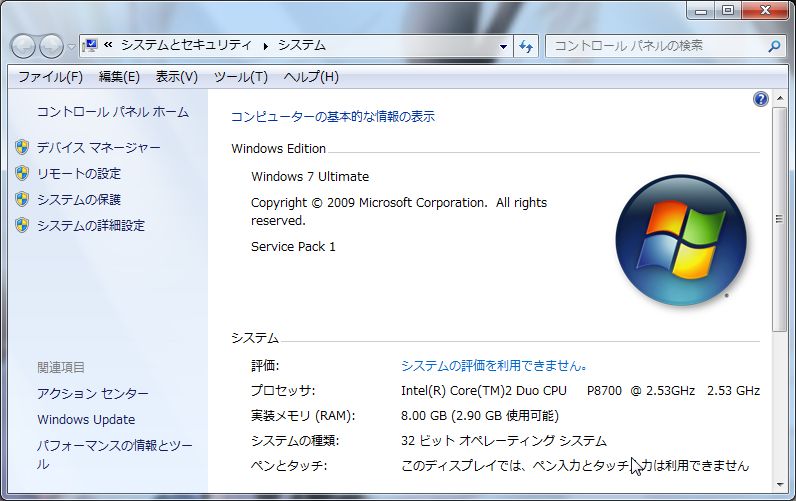This screenshot has height=501, width=796.
Task: Click the 8.00 GB RAM value
Action: tap(480, 416)
